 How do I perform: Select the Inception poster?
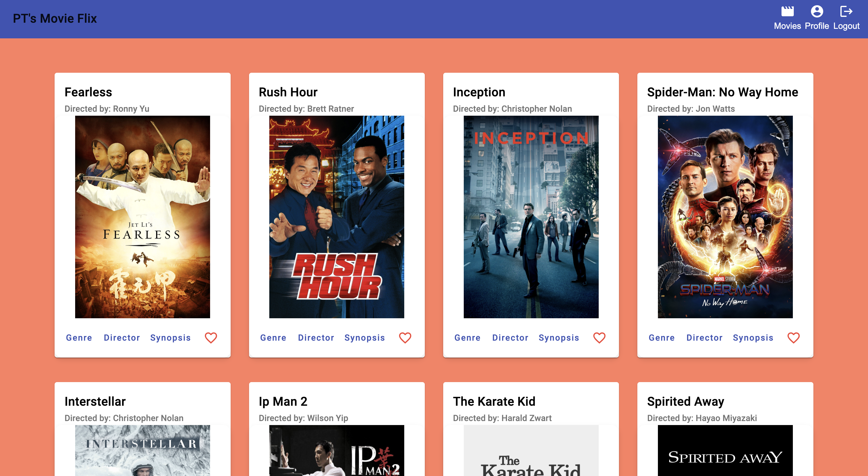pyautogui.click(x=531, y=217)
